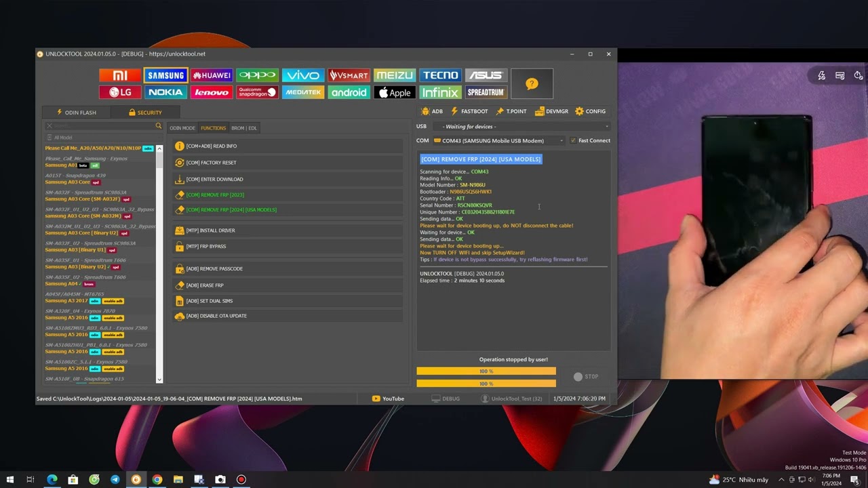
Task: Open T.POINT test point viewer
Action: [511, 111]
